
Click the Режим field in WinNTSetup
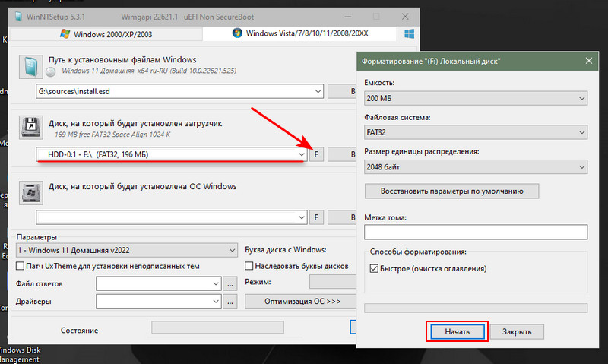[333, 282]
